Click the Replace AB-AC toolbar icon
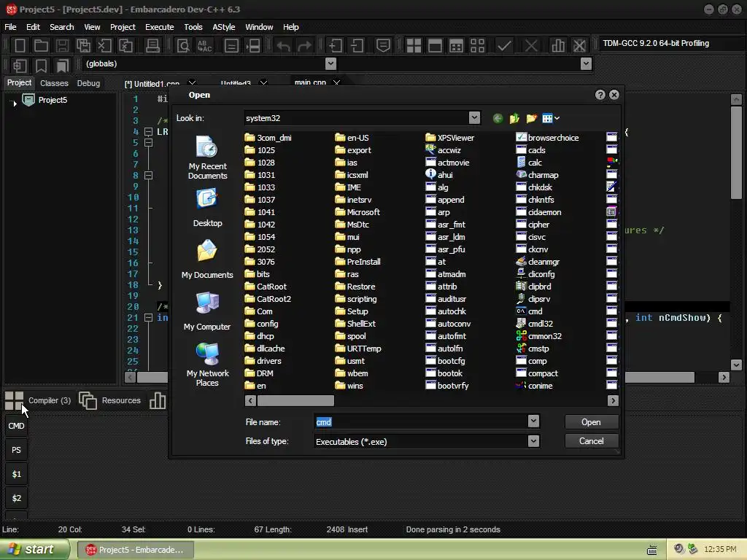The width and height of the screenshot is (747, 560). click(x=204, y=46)
